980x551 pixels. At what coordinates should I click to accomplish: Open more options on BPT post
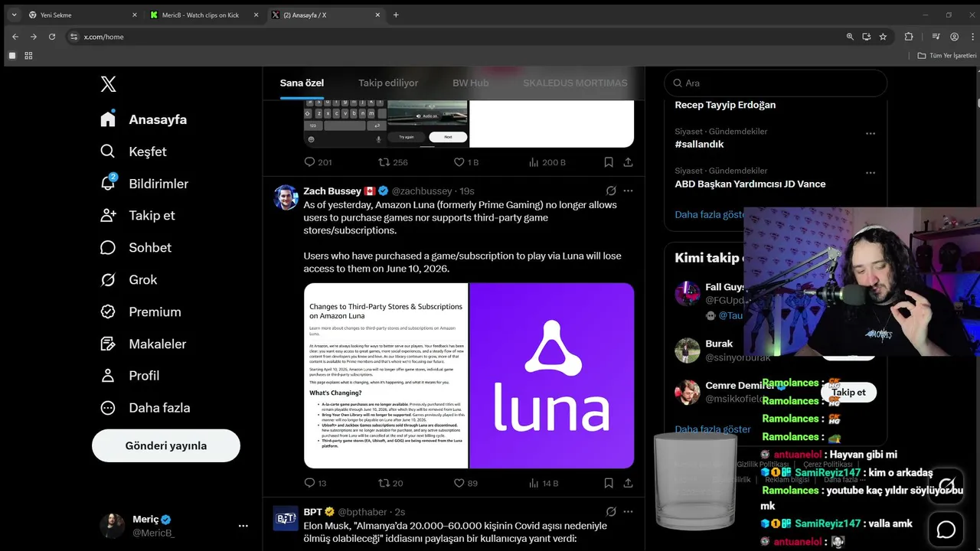(x=628, y=511)
